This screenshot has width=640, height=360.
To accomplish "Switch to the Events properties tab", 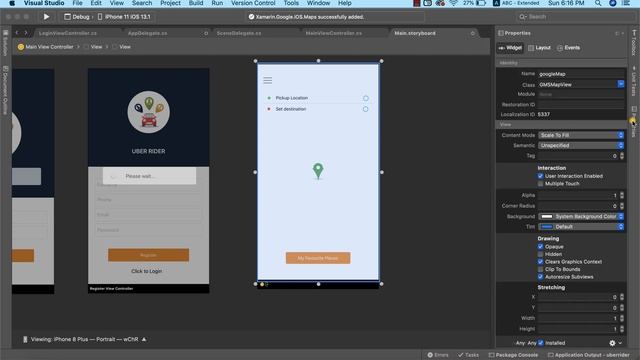I will click(568, 48).
